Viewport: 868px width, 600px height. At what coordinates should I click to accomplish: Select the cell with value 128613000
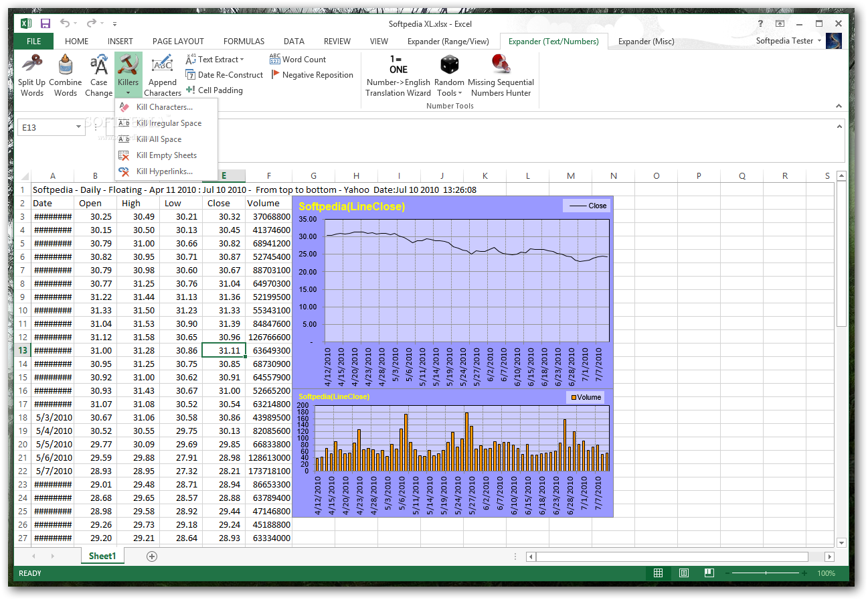pyautogui.click(x=268, y=457)
